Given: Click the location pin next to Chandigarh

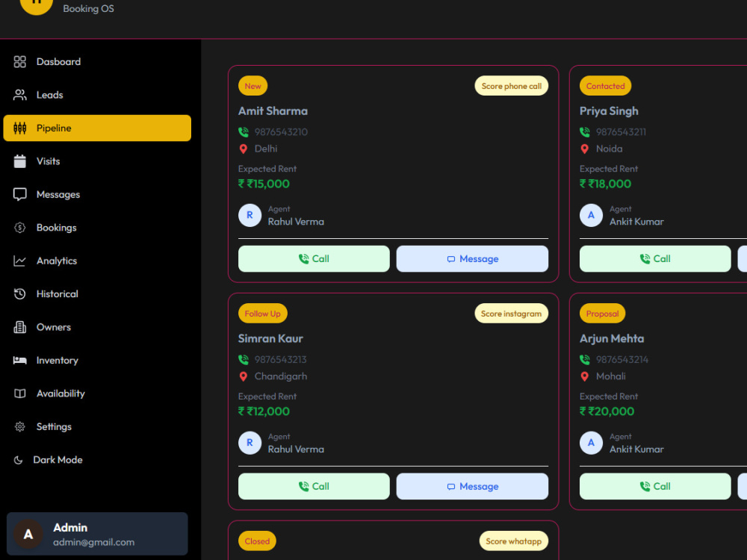Looking at the screenshot, I should (244, 376).
